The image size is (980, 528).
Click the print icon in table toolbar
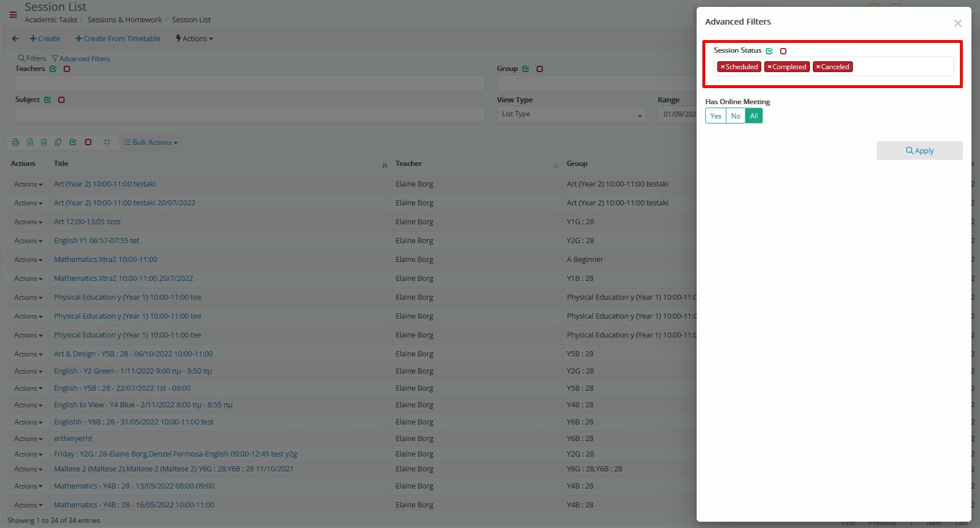15,142
